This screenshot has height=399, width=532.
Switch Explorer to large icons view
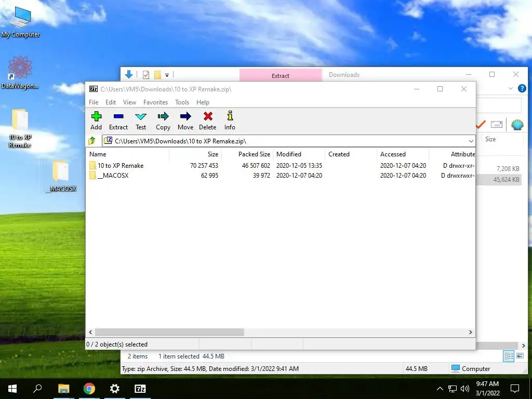520,356
